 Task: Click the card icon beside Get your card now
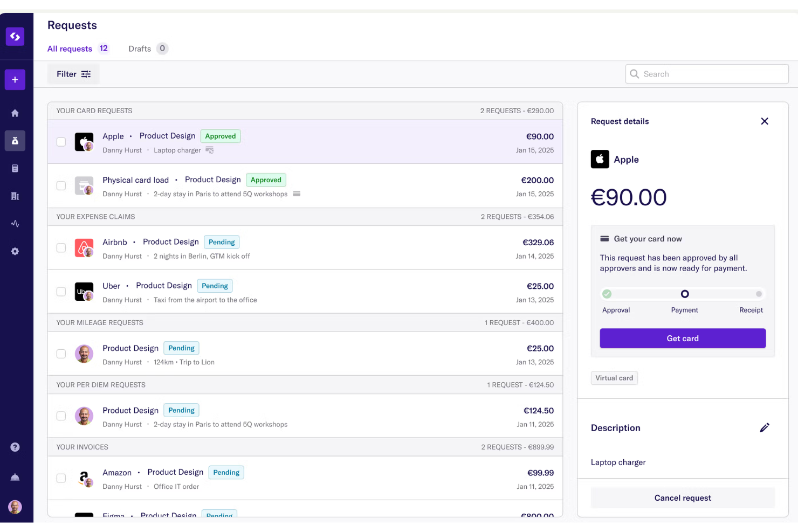604,239
